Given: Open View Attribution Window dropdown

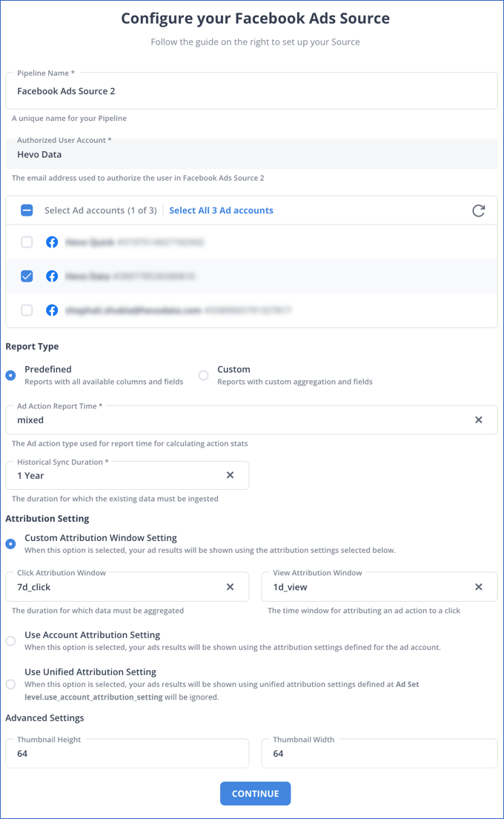Looking at the screenshot, I should [x=379, y=587].
